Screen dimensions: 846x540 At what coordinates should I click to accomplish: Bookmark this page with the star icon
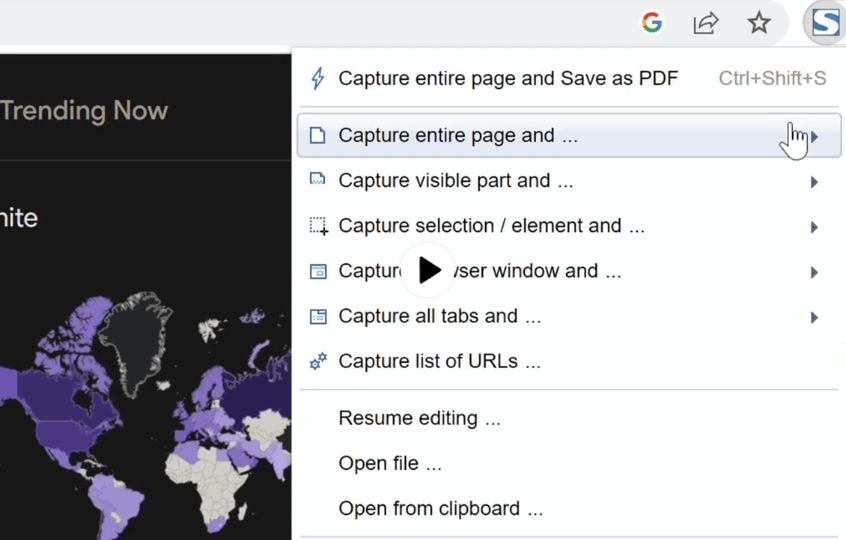coord(759,22)
